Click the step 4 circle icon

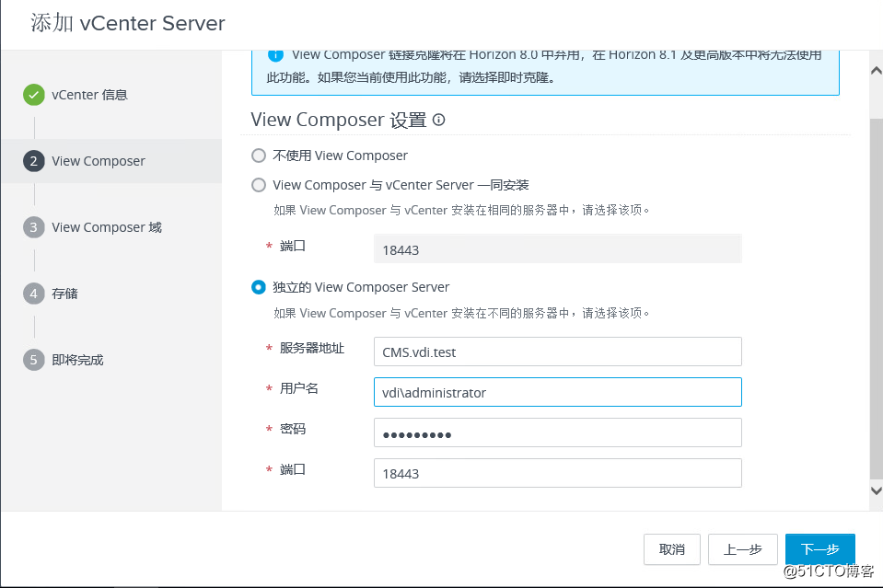pyautogui.click(x=34, y=294)
